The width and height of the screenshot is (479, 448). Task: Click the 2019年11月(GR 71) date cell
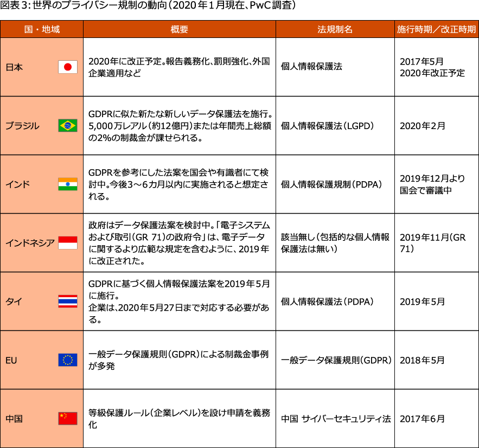[433, 243]
